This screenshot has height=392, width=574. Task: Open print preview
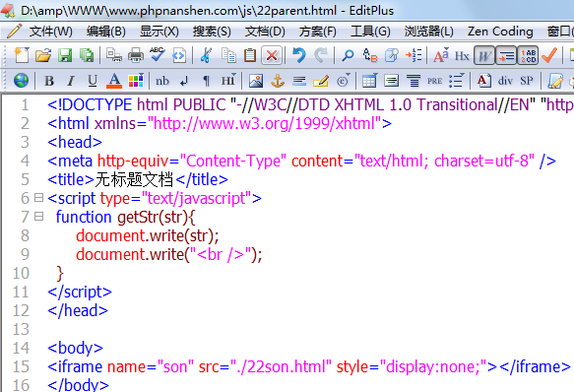[x=114, y=55]
